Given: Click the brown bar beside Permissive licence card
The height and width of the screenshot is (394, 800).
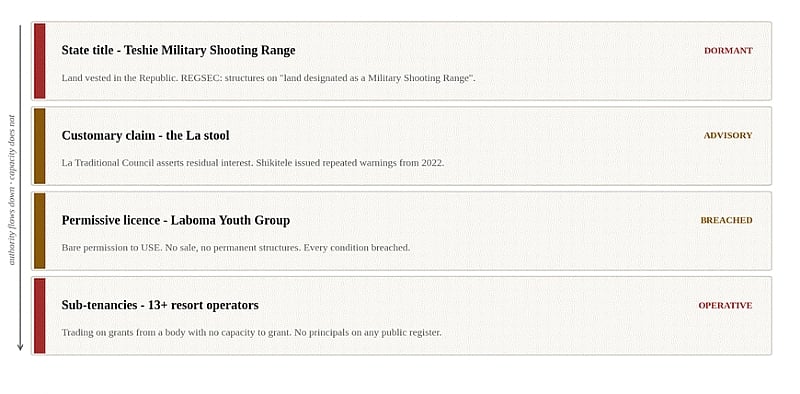Looking at the screenshot, I should pos(39,231).
